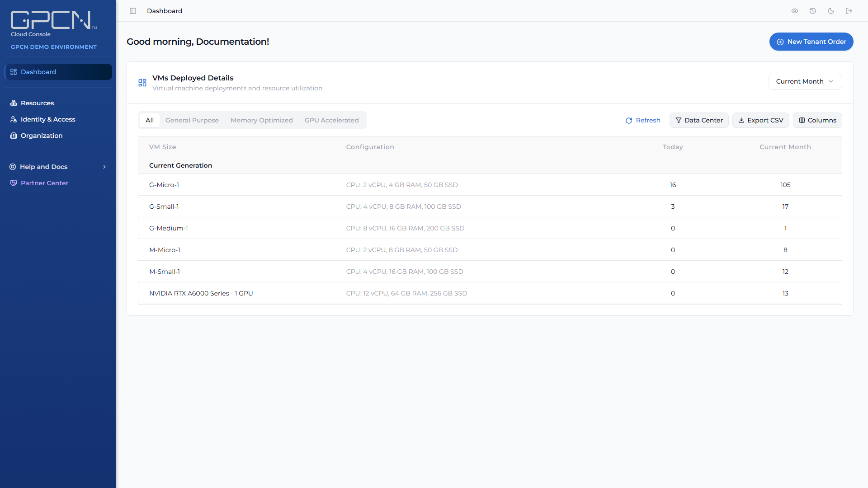Open the Current Month dropdown
Screen dimensions: 868x488
click(805, 81)
